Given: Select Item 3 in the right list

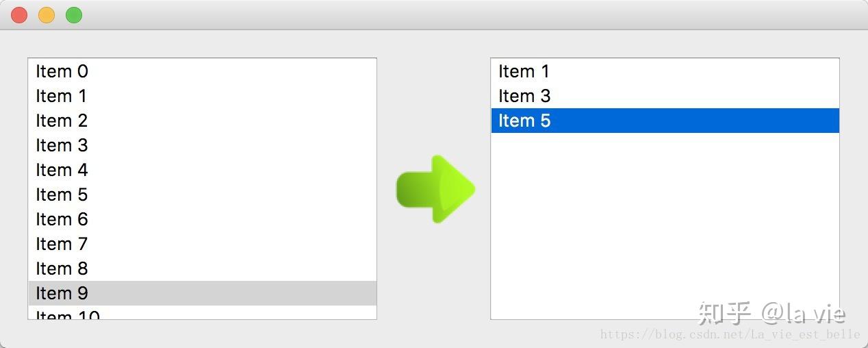Looking at the screenshot, I should [525, 96].
